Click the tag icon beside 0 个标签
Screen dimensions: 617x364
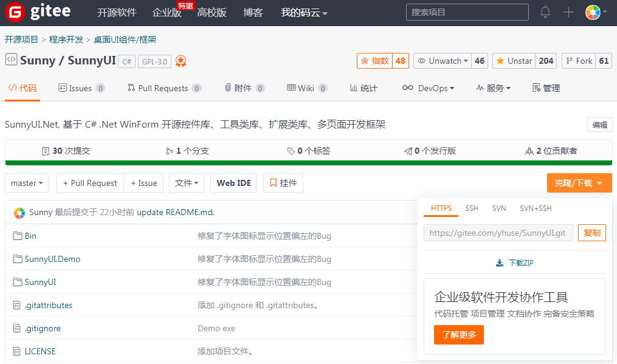tap(291, 151)
